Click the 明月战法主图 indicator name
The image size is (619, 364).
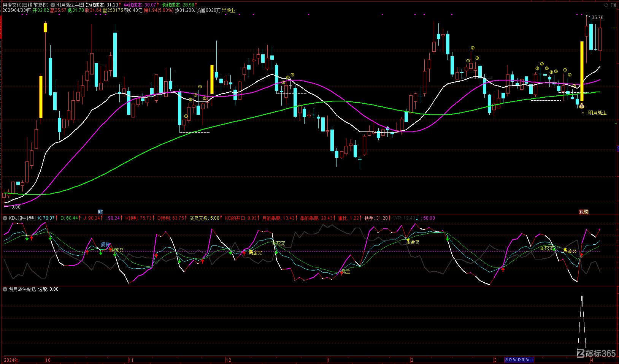[x=70, y=5]
